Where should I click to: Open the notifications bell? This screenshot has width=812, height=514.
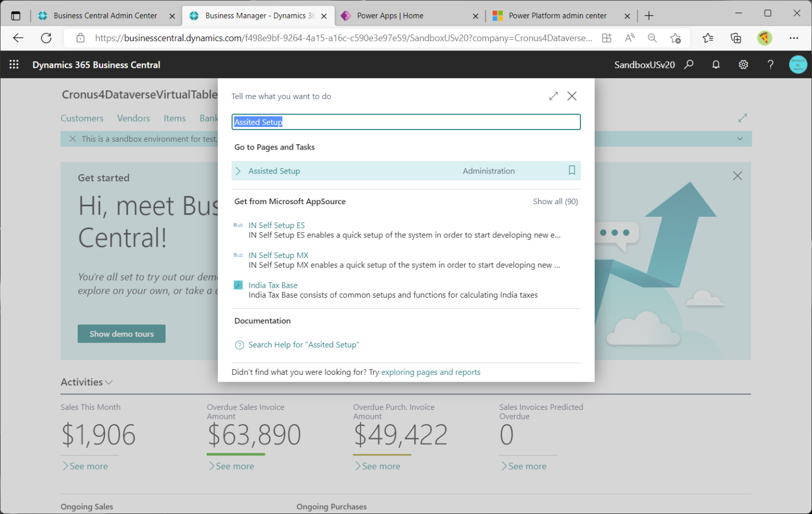pos(716,65)
